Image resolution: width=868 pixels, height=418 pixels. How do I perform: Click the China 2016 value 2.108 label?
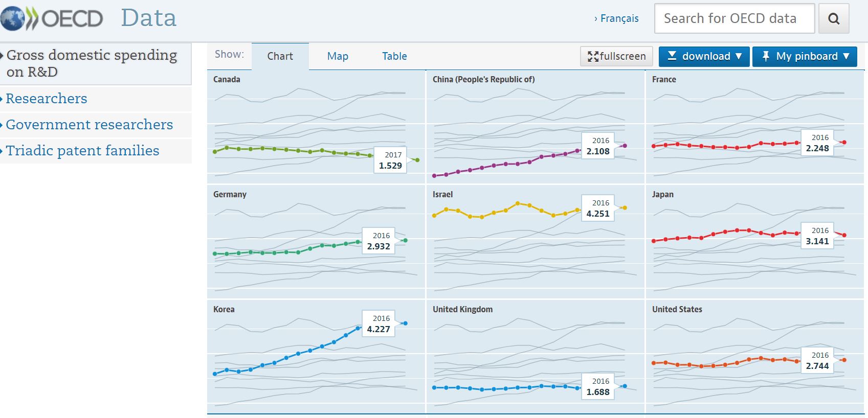coord(598,146)
